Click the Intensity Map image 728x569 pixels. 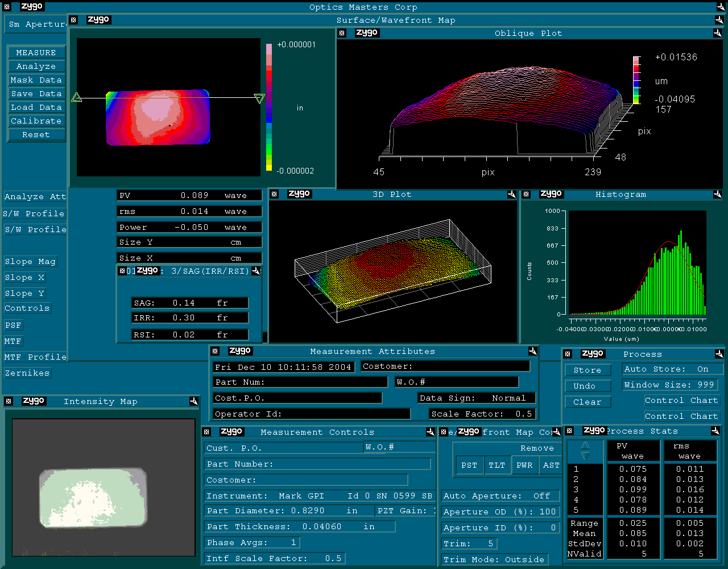104,488
